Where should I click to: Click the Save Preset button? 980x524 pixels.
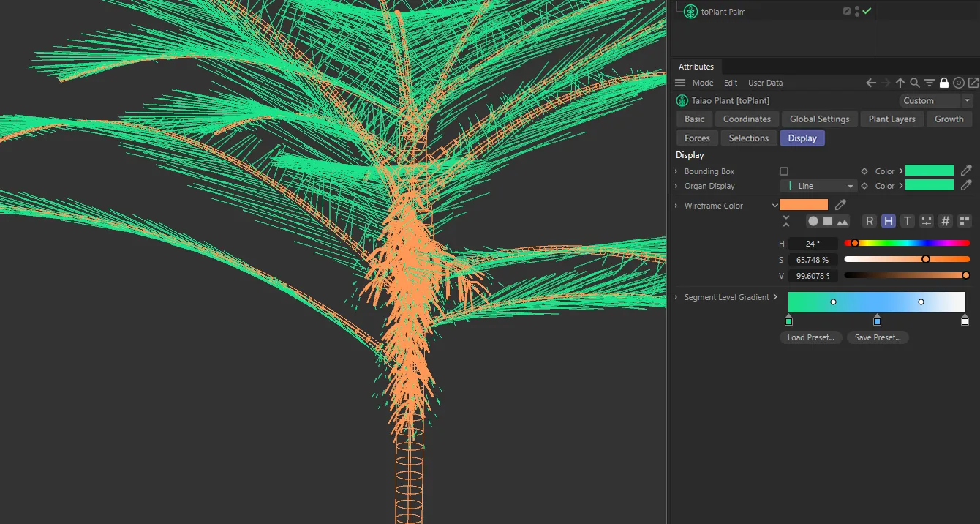[877, 337]
